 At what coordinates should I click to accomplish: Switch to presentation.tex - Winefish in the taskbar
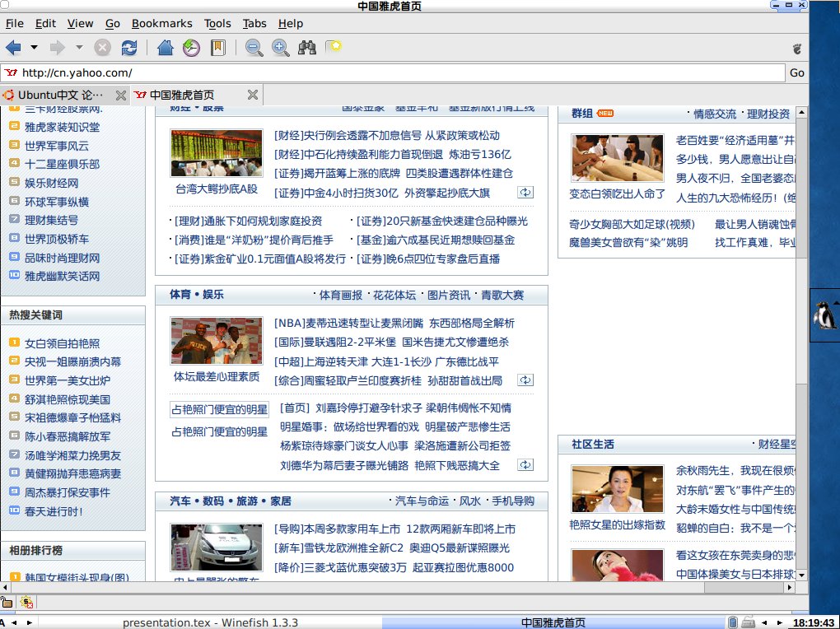(x=210, y=622)
